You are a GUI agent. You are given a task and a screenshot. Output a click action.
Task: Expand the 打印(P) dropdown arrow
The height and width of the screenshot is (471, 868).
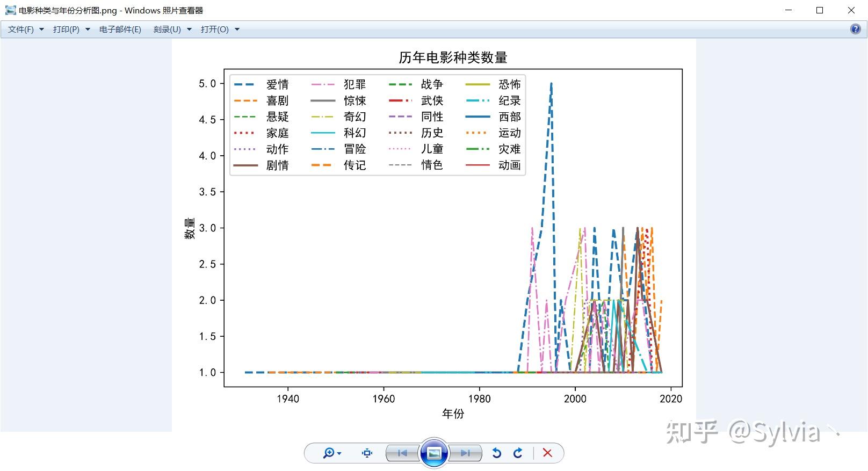[x=88, y=30]
